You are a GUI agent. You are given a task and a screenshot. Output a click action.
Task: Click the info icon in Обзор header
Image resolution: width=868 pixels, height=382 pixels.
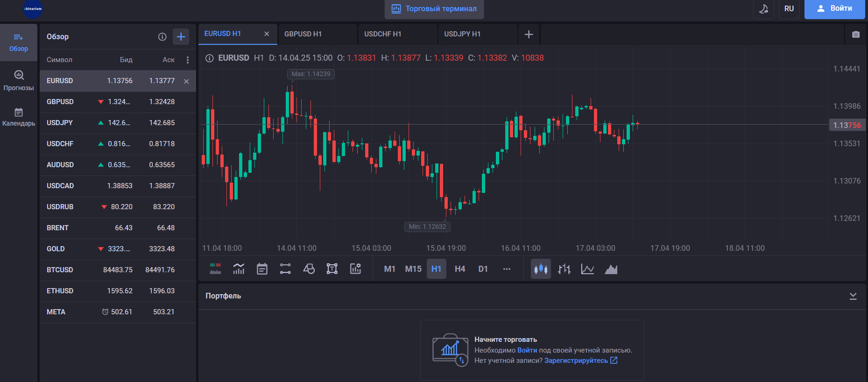(x=162, y=37)
